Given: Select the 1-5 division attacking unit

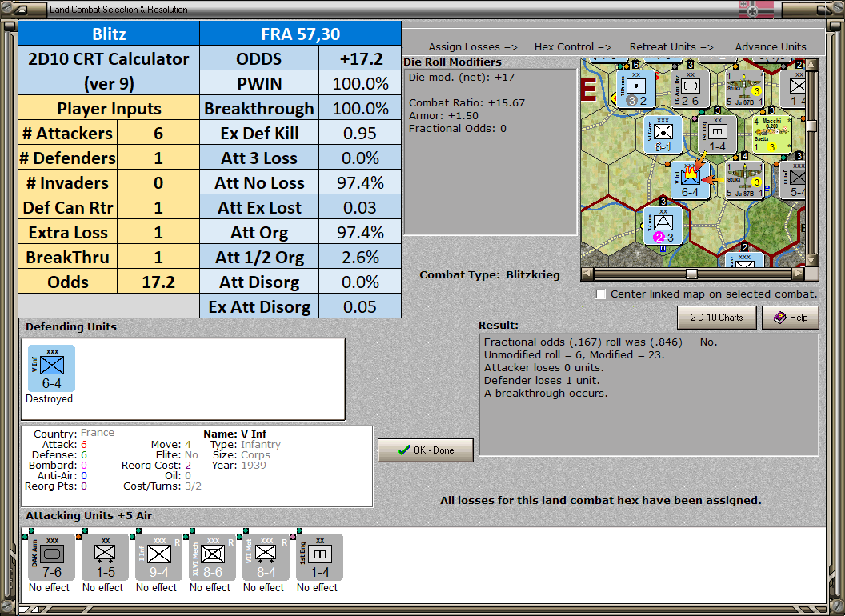Looking at the screenshot, I should tap(105, 558).
